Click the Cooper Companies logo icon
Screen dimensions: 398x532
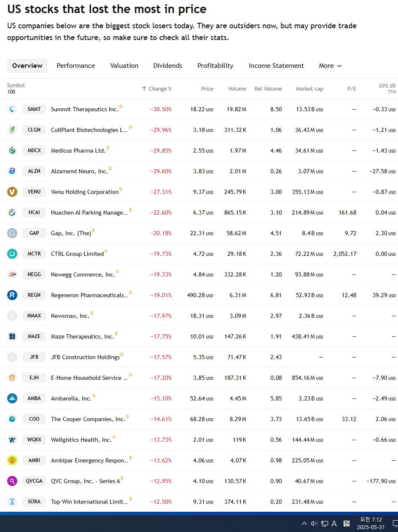(x=12, y=419)
